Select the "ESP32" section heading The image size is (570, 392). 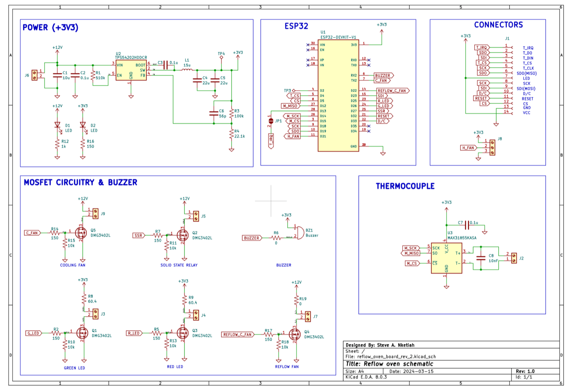tap(296, 26)
